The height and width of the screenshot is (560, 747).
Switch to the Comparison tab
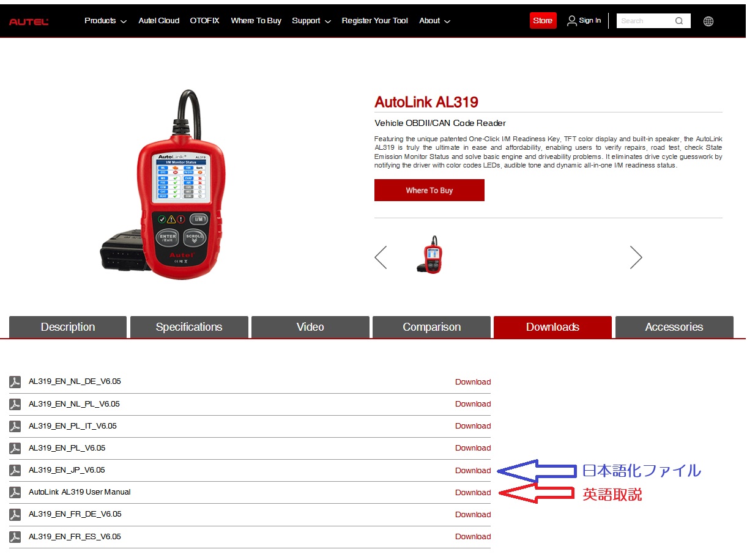431,327
